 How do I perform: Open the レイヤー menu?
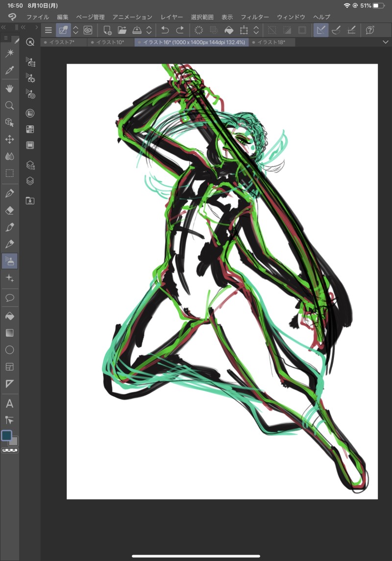tap(171, 17)
